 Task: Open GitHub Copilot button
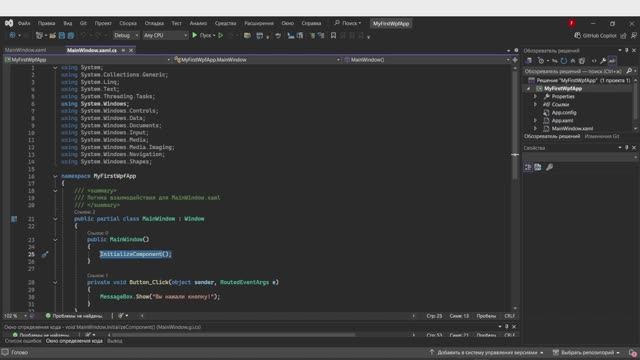595,36
